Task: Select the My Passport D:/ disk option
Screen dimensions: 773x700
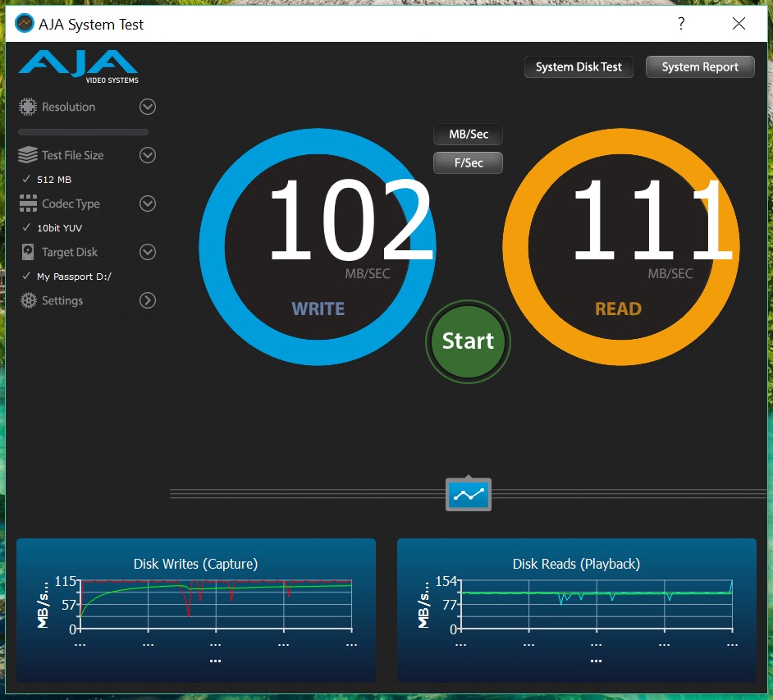Action: [x=67, y=276]
